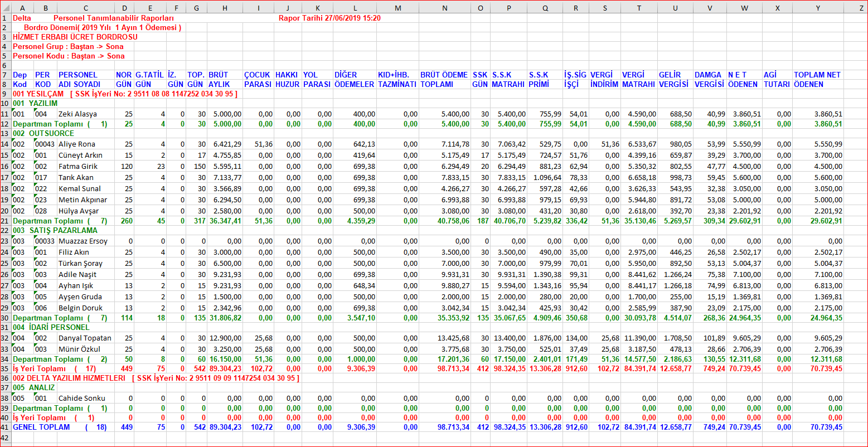Click the Cahide Sonku name cell

pyautogui.click(x=81, y=398)
